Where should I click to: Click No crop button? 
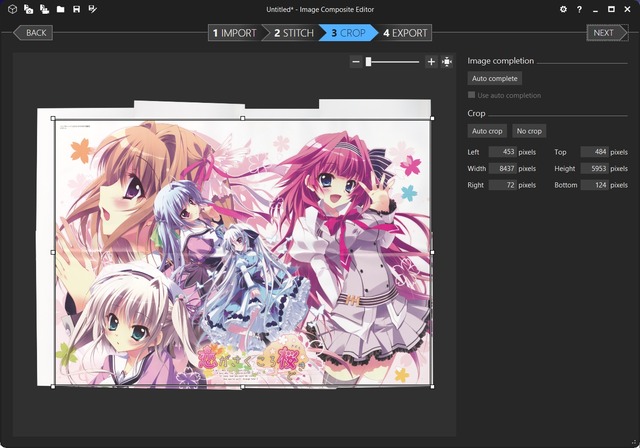[x=529, y=131]
